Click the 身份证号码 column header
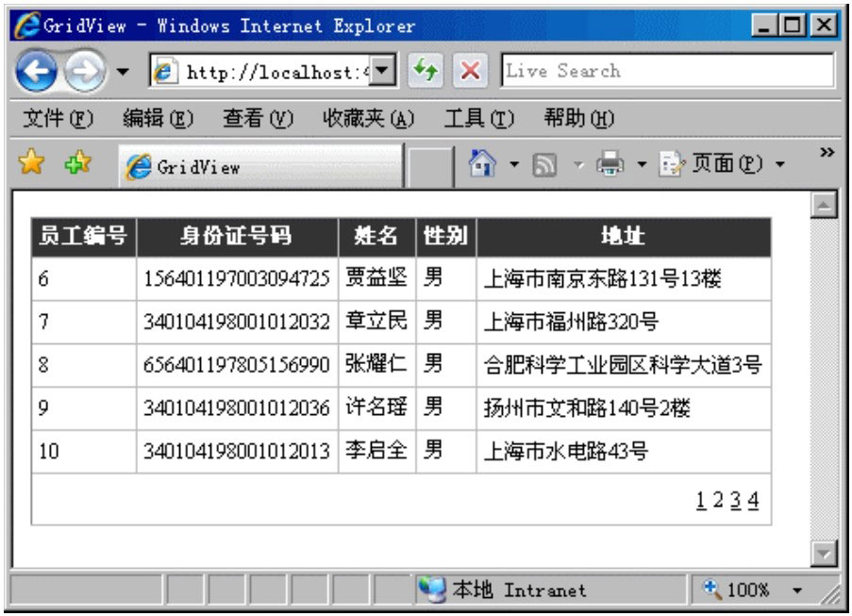 [237, 237]
